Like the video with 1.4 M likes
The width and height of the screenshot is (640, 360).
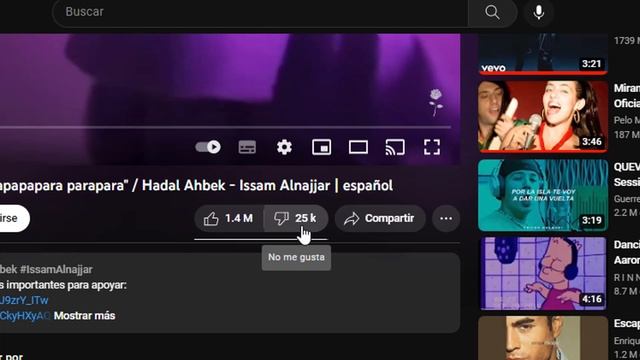[x=229, y=218]
